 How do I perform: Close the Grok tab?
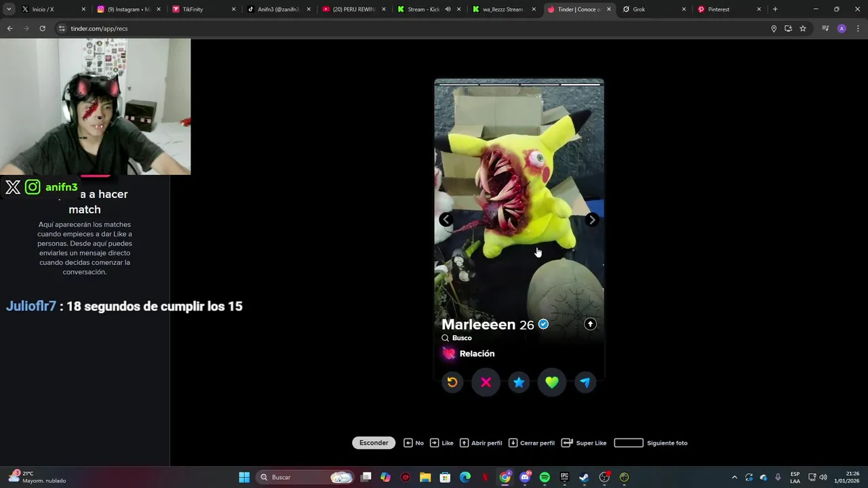[x=684, y=9]
